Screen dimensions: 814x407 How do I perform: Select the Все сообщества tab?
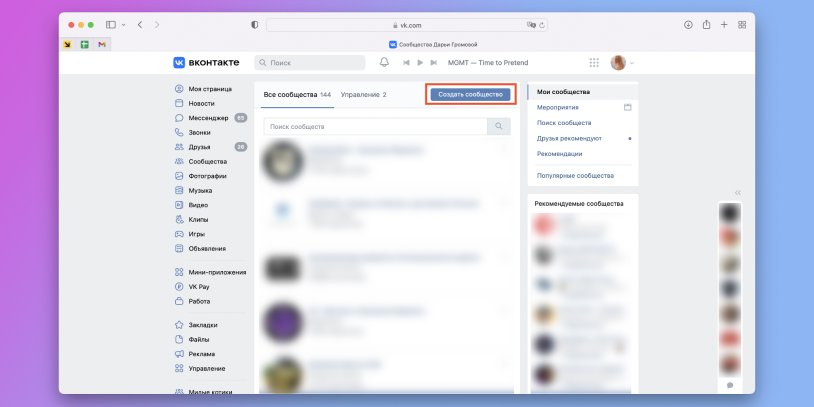pos(296,94)
